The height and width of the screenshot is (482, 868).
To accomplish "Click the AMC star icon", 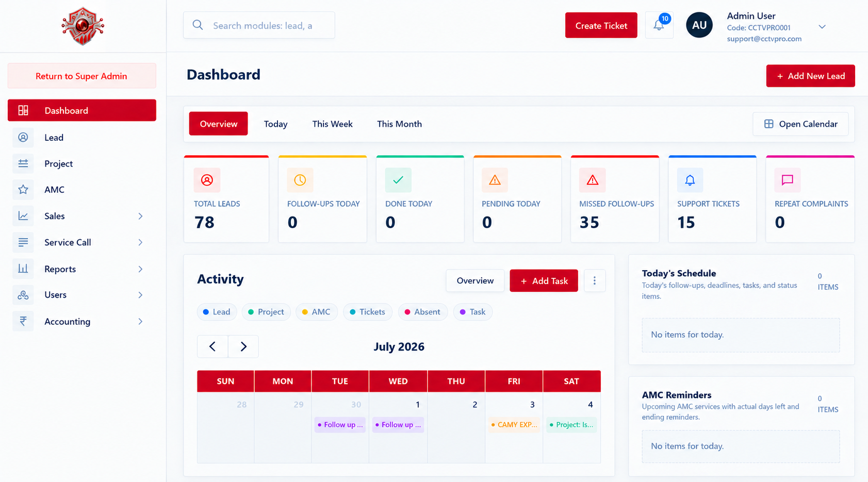I will (x=23, y=190).
